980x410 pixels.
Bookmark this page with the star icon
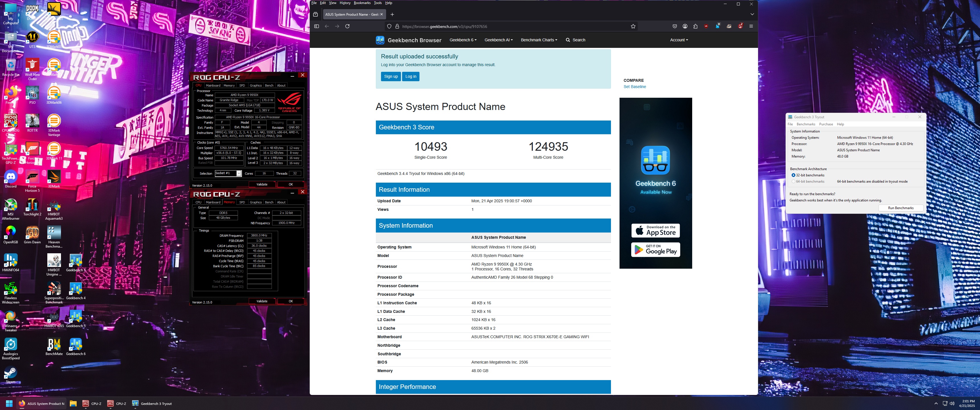(633, 26)
